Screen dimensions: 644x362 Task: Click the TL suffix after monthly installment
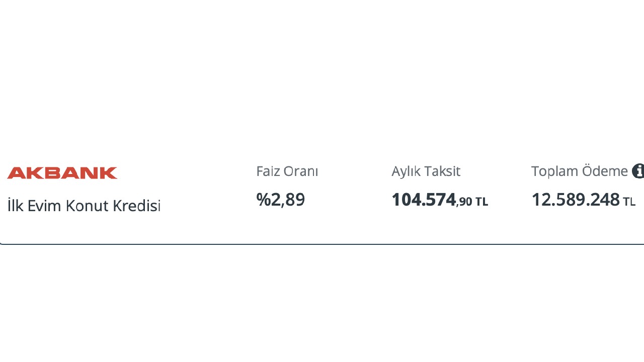click(x=481, y=202)
